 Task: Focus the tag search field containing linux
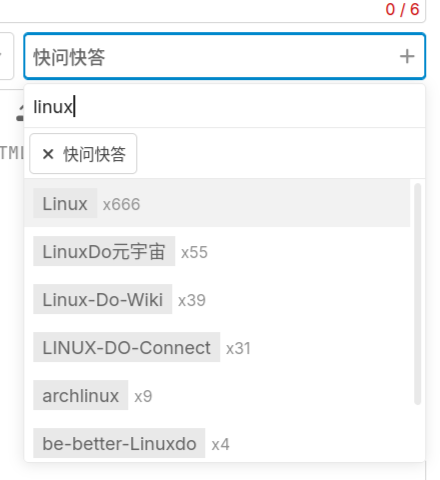coord(225,107)
